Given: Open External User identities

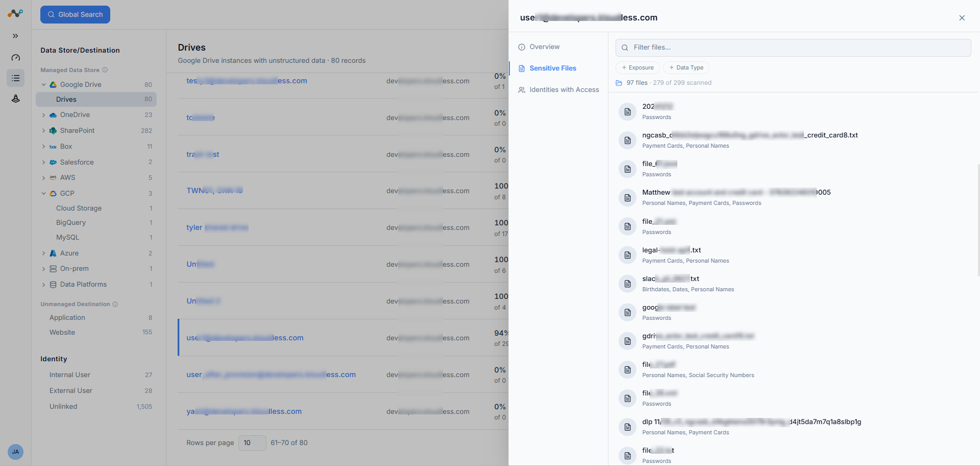Looking at the screenshot, I should click(x=71, y=390).
